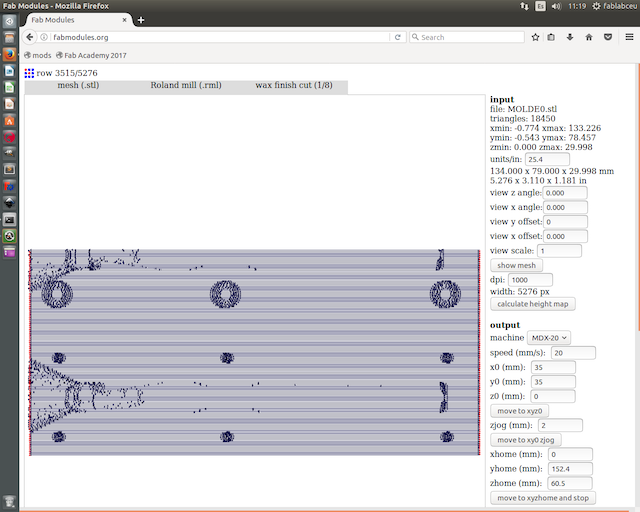
Task: Open a new tab with plus icon
Action: coord(141,20)
